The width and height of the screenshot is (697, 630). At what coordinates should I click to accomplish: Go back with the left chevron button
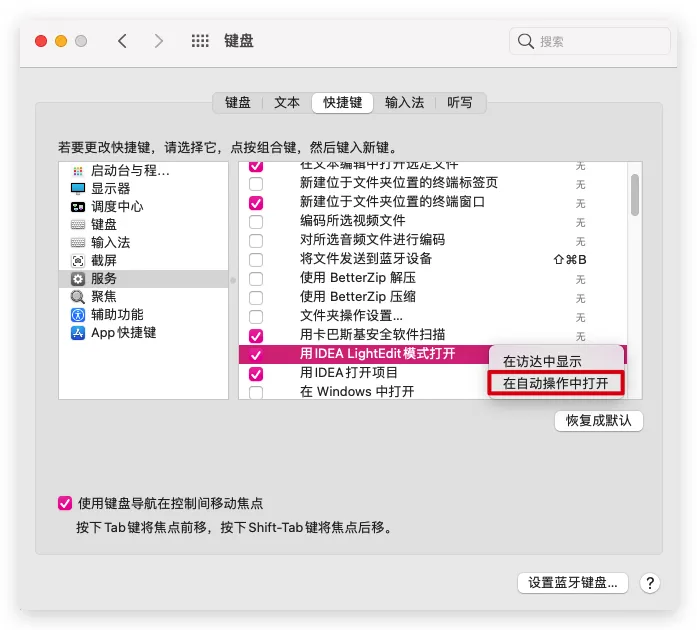point(122,41)
